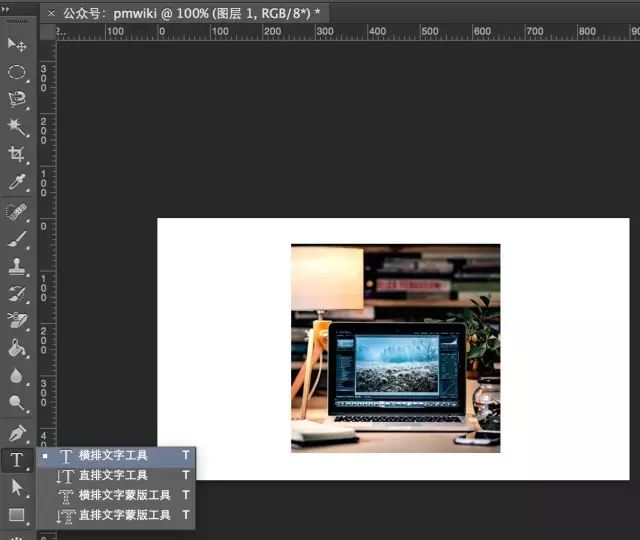The width and height of the screenshot is (640, 540).
Task: Select the Pen tool
Action: tap(17, 433)
